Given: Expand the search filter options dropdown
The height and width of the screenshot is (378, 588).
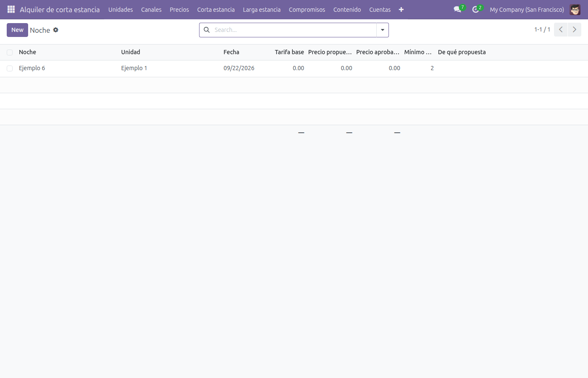Looking at the screenshot, I should (383, 30).
